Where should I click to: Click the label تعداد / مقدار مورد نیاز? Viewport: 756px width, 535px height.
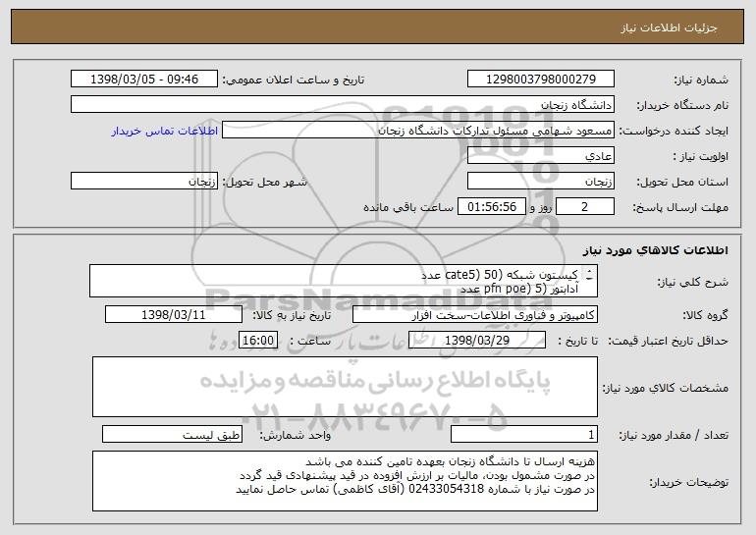click(674, 435)
